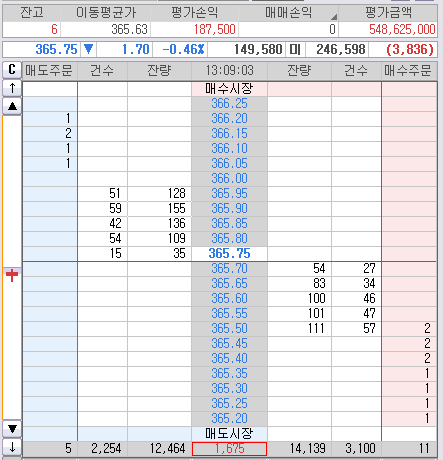Click the buy order cell at 365.40

point(409,359)
